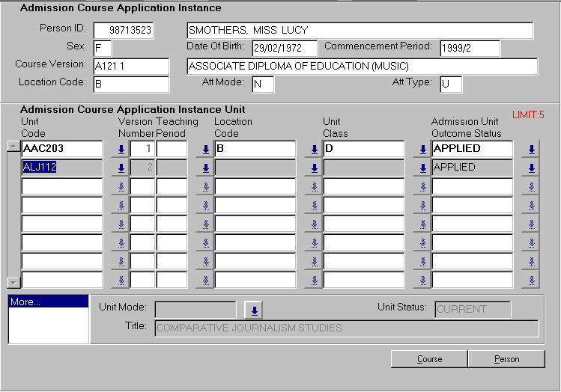This screenshot has width=561, height=392.
Task: Open Unit Class lookup in ALJ112 row
Action: pos(422,168)
